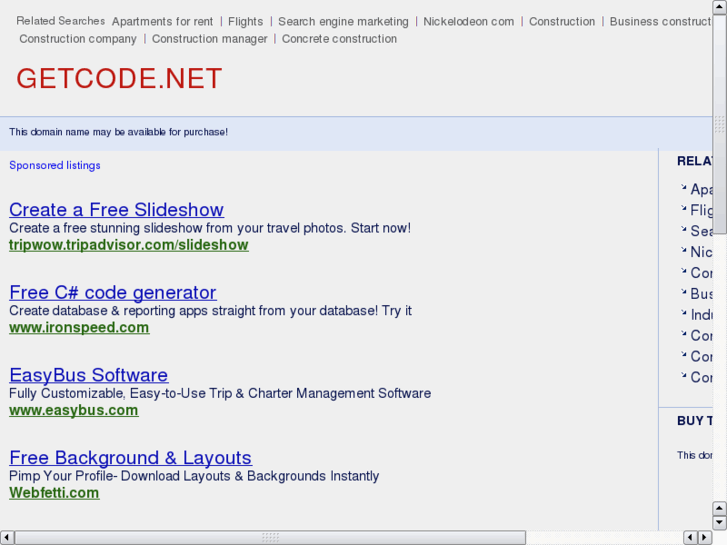727x545 pixels.
Task: Go to Concrete construction link
Action: pyautogui.click(x=339, y=39)
